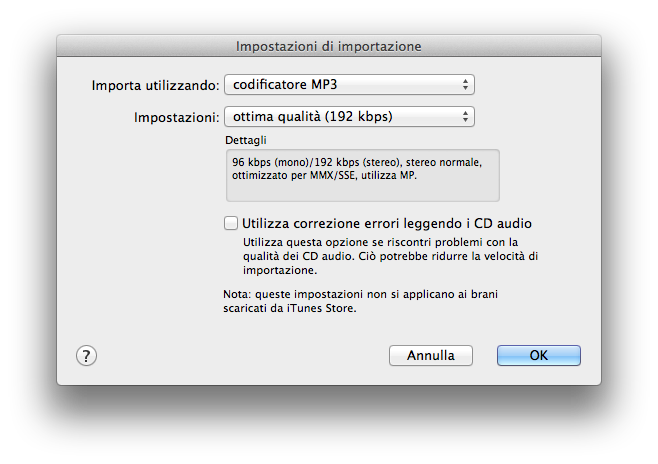Click the round question mark help button
Image resolution: width=658 pixels, height=464 pixels.
tap(86, 355)
